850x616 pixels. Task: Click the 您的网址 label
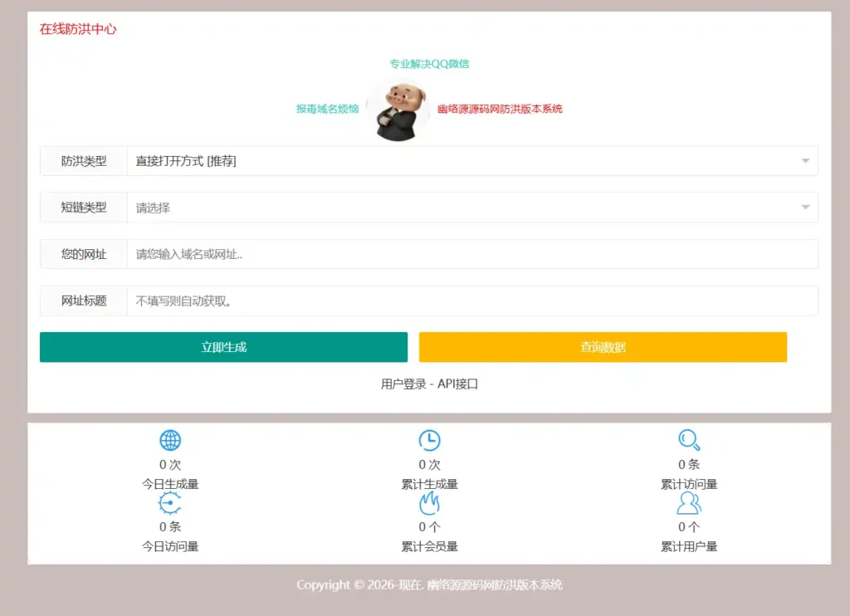[84, 254]
